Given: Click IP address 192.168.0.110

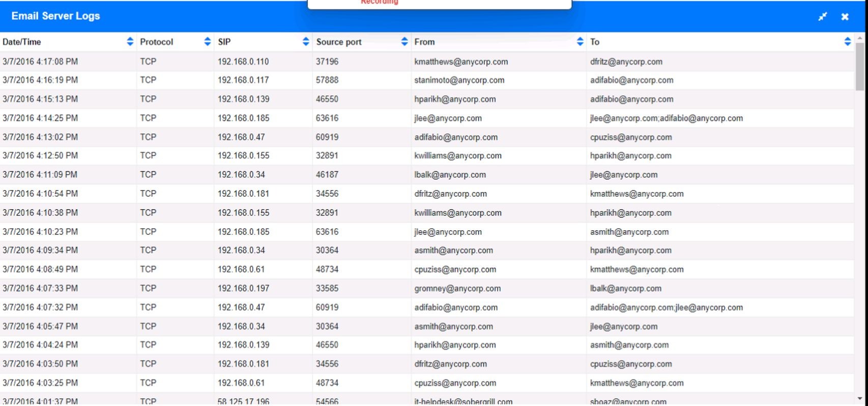Looking at the screenshot, I should pos(243,62).
